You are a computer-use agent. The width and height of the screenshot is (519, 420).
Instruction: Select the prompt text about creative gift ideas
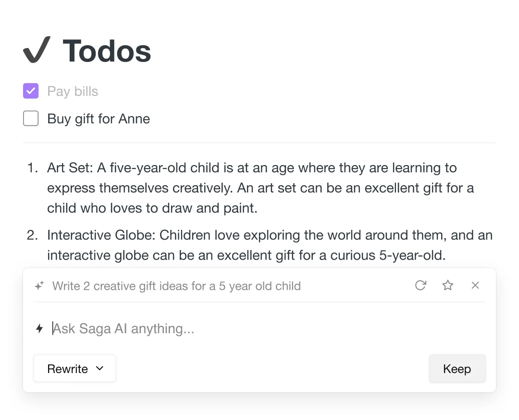(x=176, y=286)
